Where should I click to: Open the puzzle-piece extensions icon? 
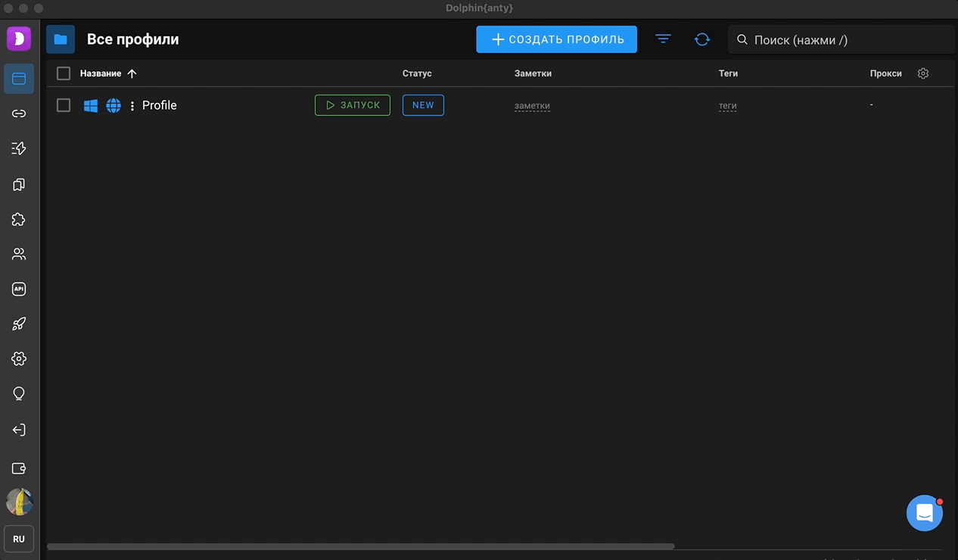click(x=19, y=219)
